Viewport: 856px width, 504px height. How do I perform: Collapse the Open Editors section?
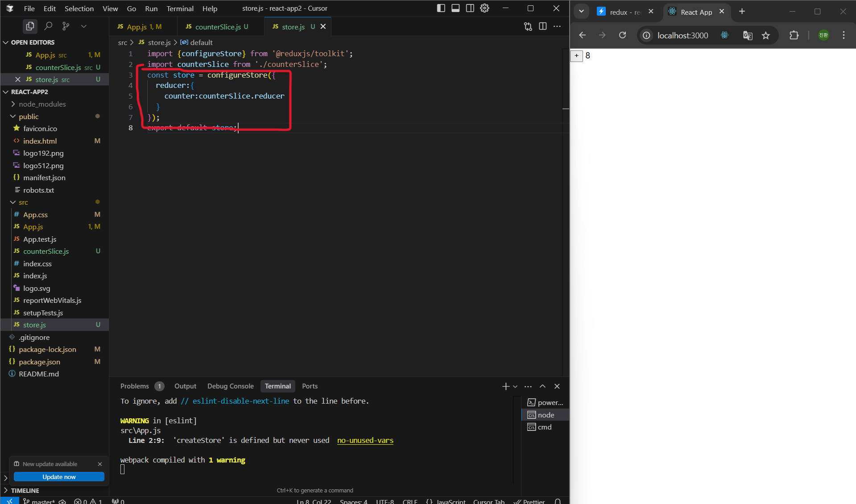click(x=32, y=42)
